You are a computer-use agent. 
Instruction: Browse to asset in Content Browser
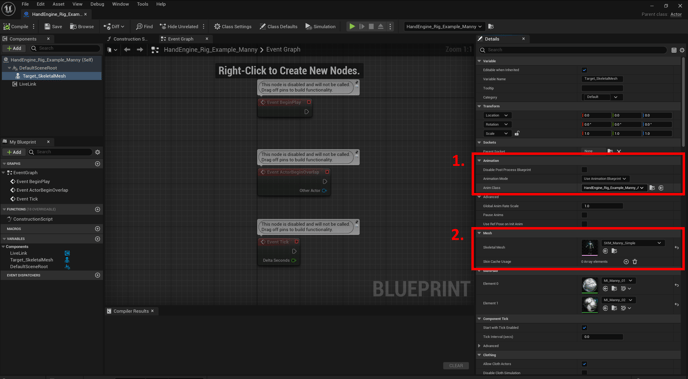pos(82,26)
